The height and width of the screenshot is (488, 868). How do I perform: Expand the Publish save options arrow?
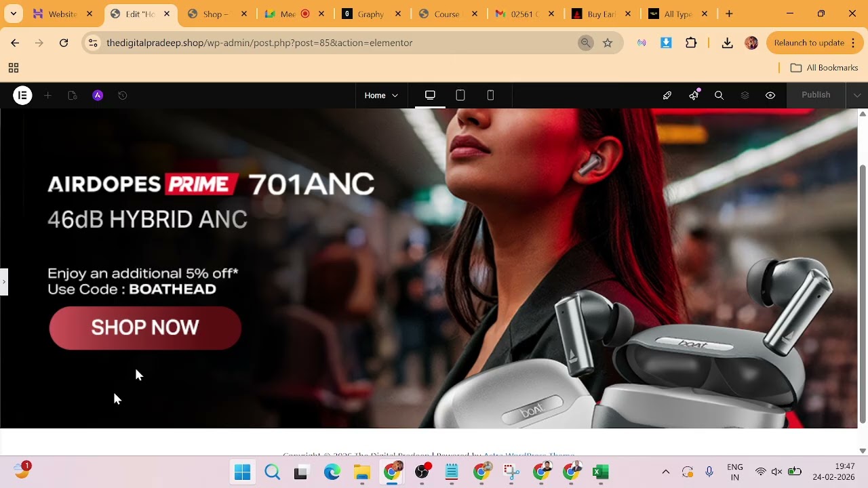pyautogui.click(x=857, y=95)
